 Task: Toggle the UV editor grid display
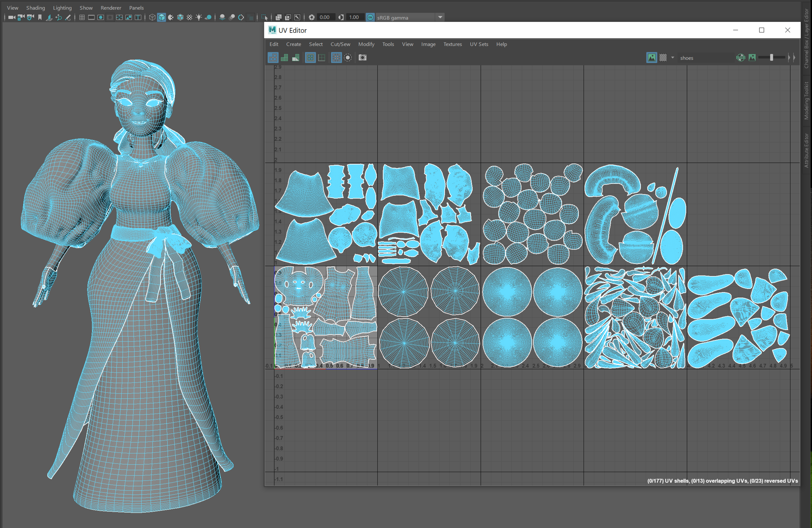click(x=336, y=58)
